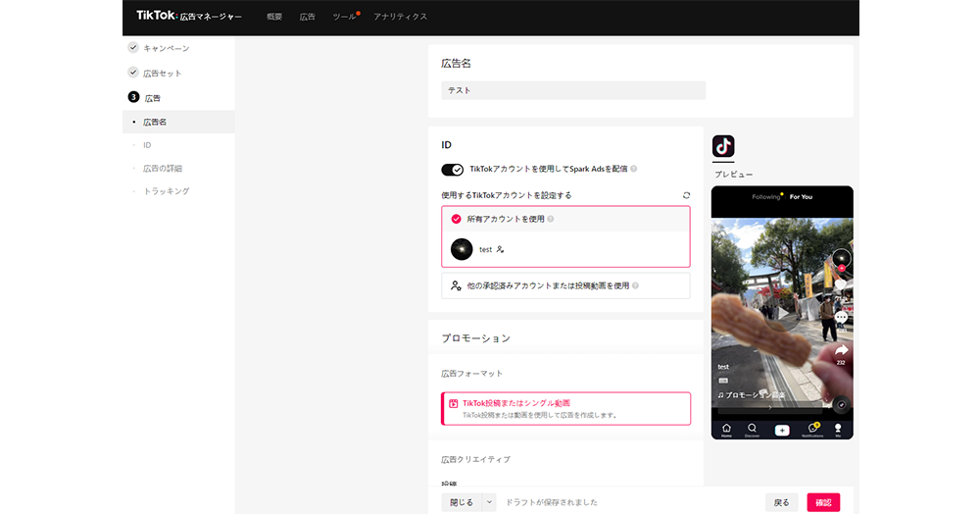980x514 pixels.
Task: Click the Discover search icon in preview
Action: [752, 430]
